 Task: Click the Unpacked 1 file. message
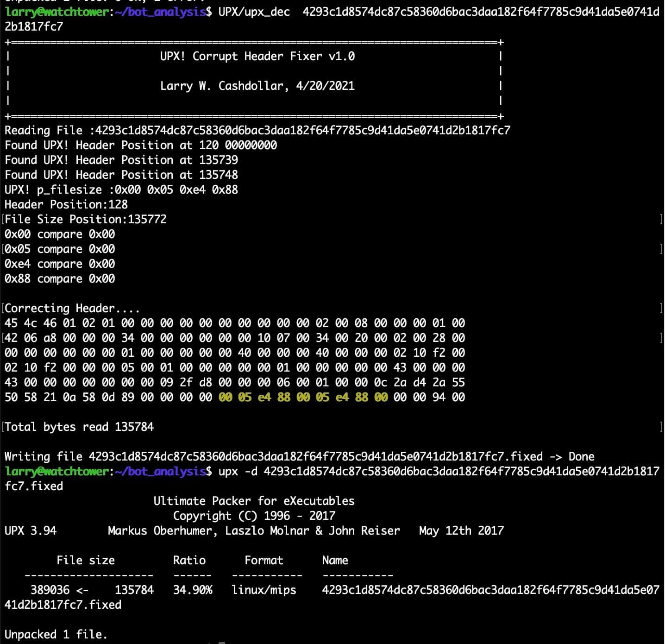coord(56,635)
